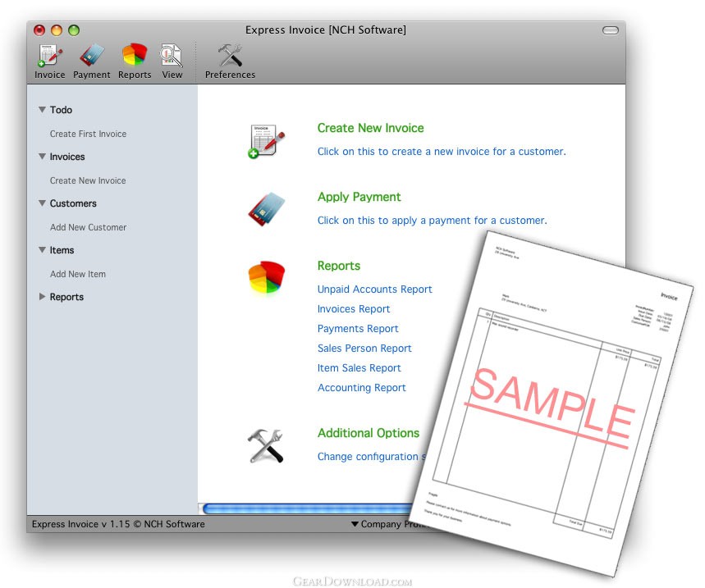Select Create New Invoice in sidebar
The height and width of the screenshot is (588, 705).
pyautogui.click(x=88, y=180)
